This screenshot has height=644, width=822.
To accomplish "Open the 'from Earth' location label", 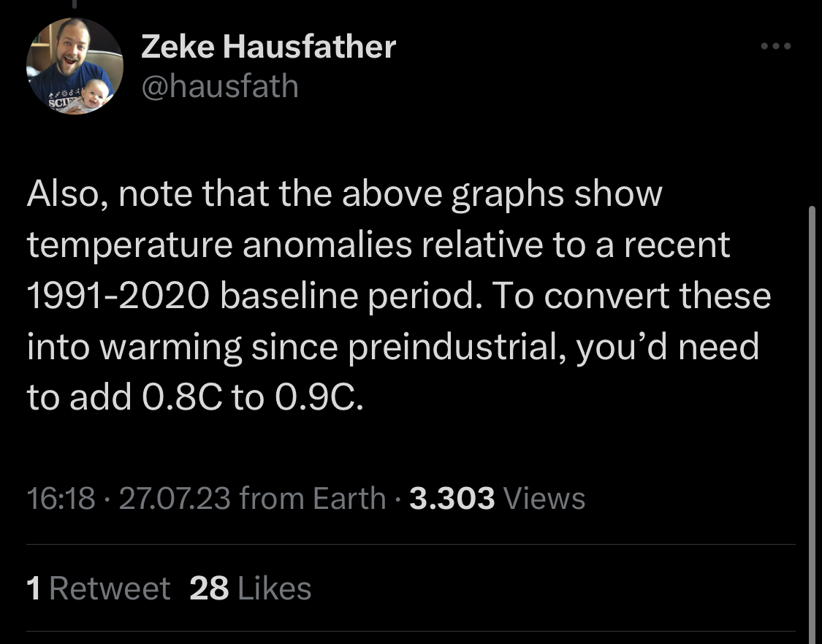I will [313, 498].
